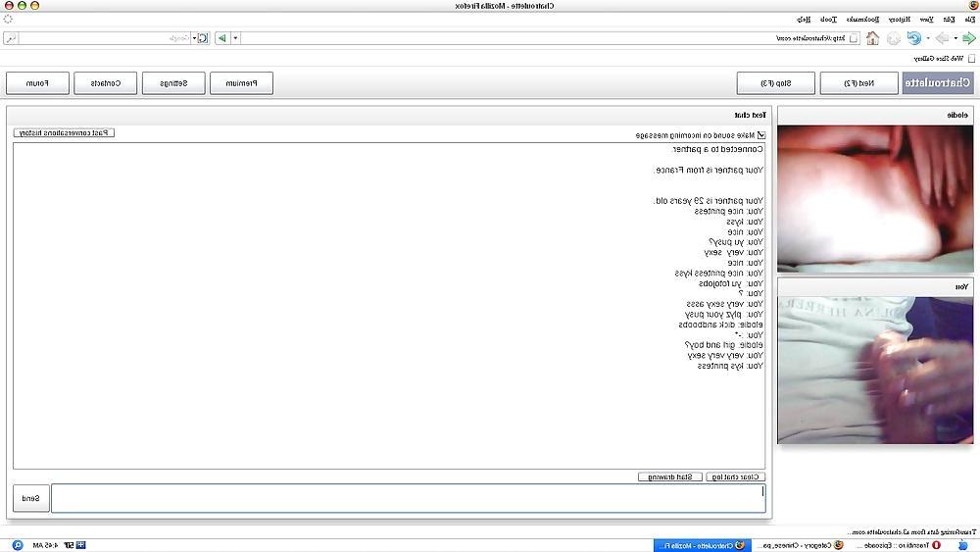Image resolution: width=980 pixels, height=552 pixels.
Task: Open the Tools menu
Action: point(828,20)
